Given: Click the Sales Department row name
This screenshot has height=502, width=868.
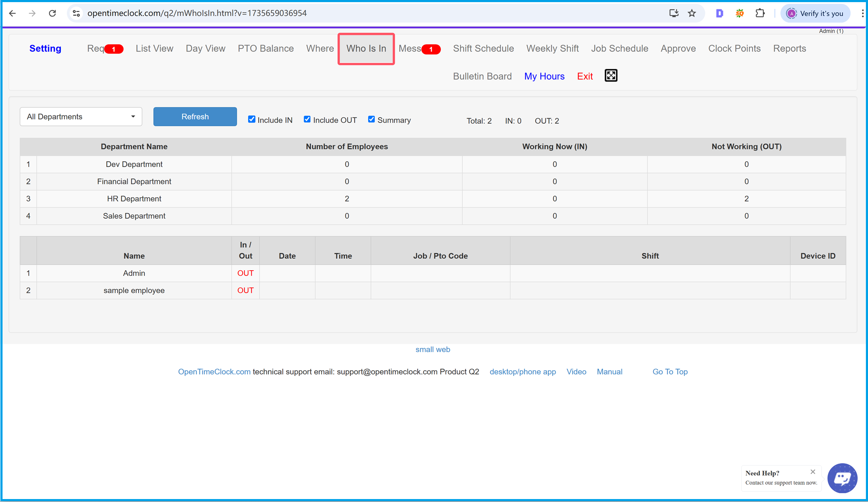Looking at the screenshot, I should tap(134, 216).
